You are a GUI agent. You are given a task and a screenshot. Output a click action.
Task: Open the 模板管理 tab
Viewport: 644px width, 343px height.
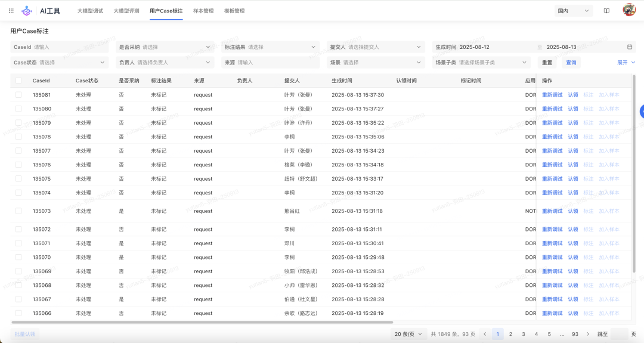click(234, 11)
